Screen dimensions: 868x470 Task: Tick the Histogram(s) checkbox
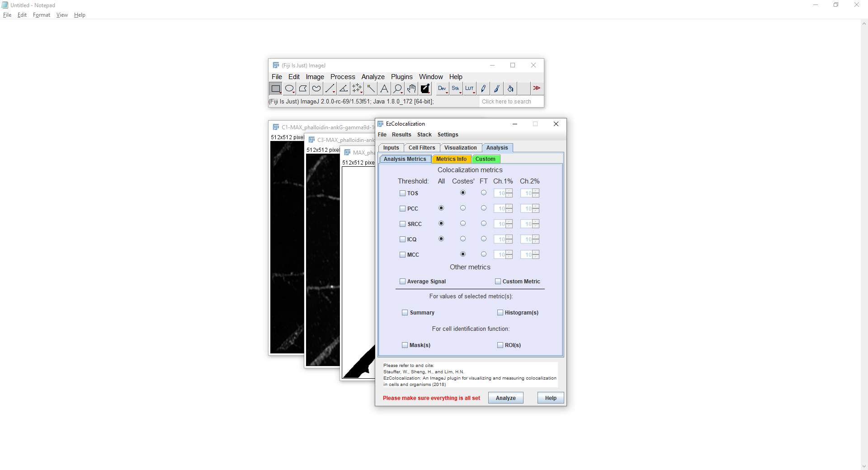click(500, 313)
